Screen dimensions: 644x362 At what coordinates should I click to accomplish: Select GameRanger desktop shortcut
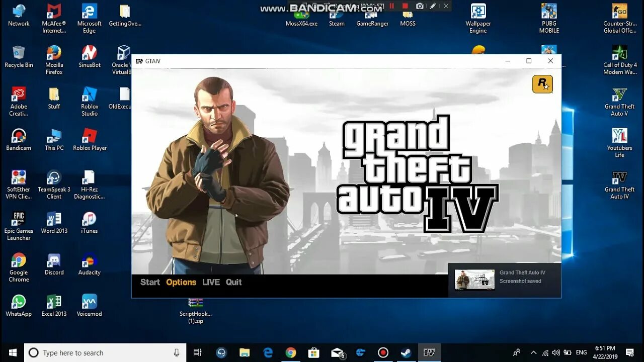(372, 19)
